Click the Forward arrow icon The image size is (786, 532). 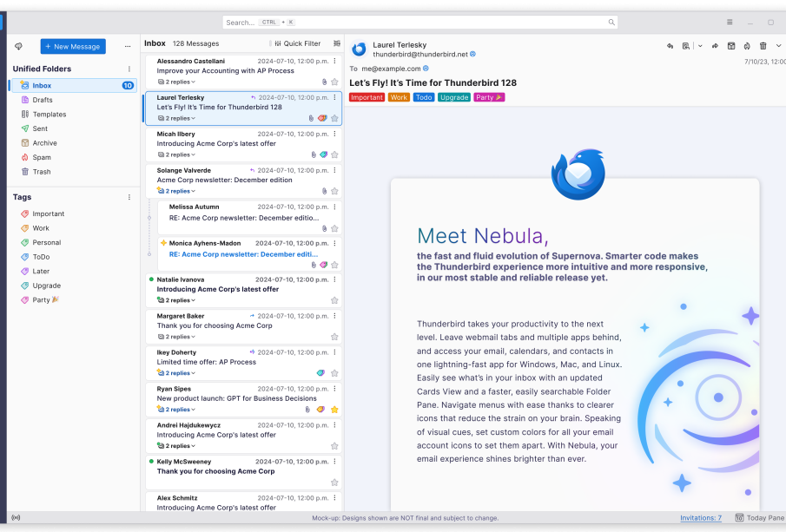[x=715, y=46]
